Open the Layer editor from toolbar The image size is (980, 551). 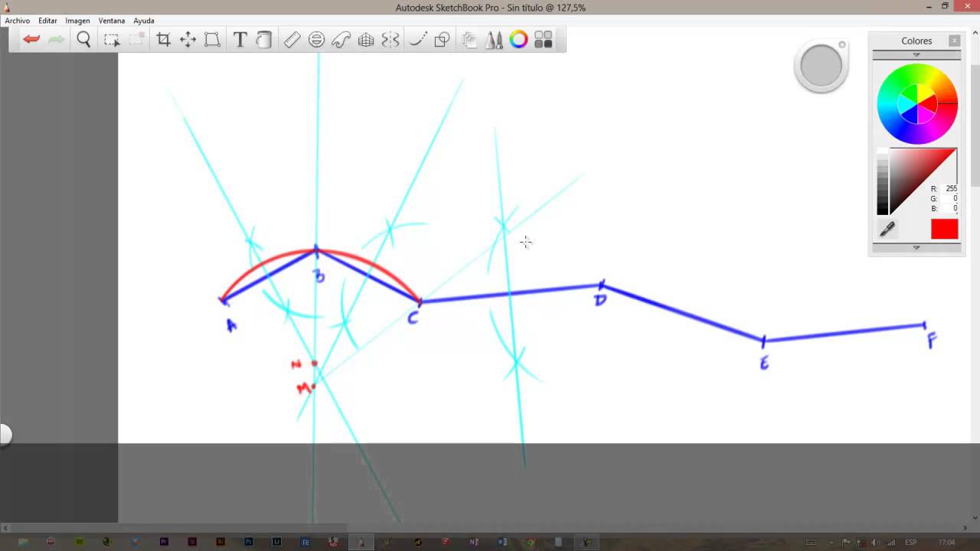469,40
